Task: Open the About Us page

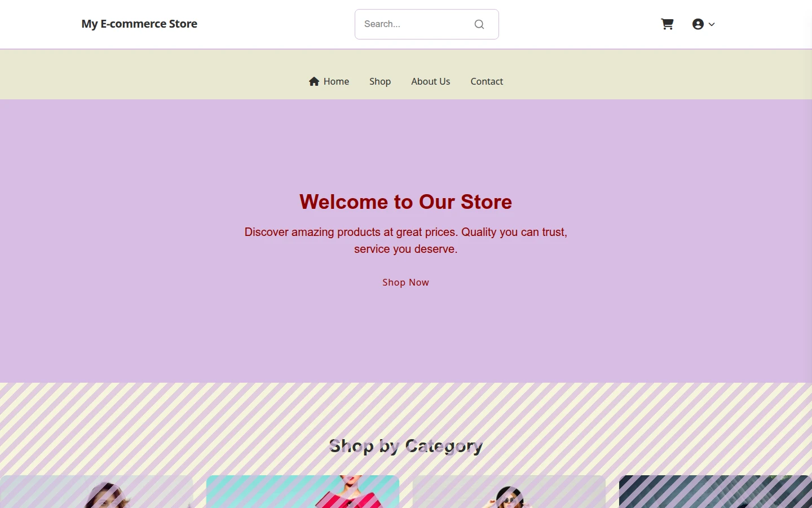Action: coord(431,81)
